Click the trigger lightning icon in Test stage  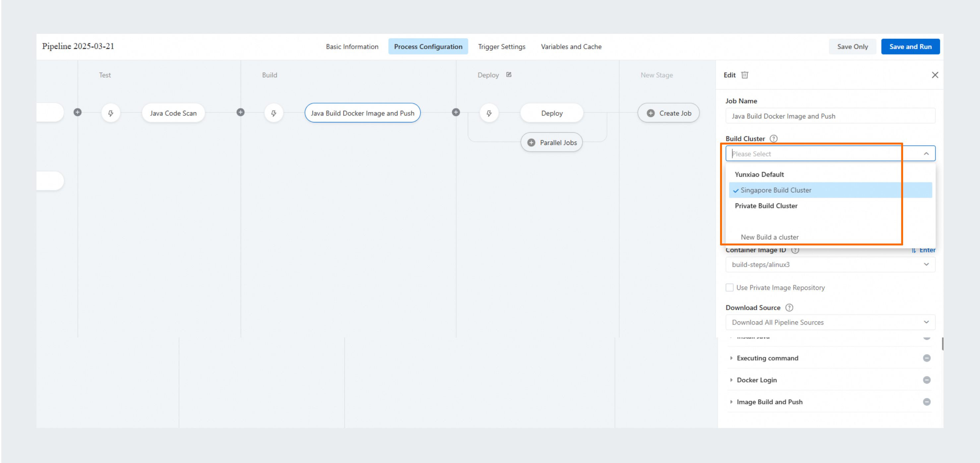[111, 113]
